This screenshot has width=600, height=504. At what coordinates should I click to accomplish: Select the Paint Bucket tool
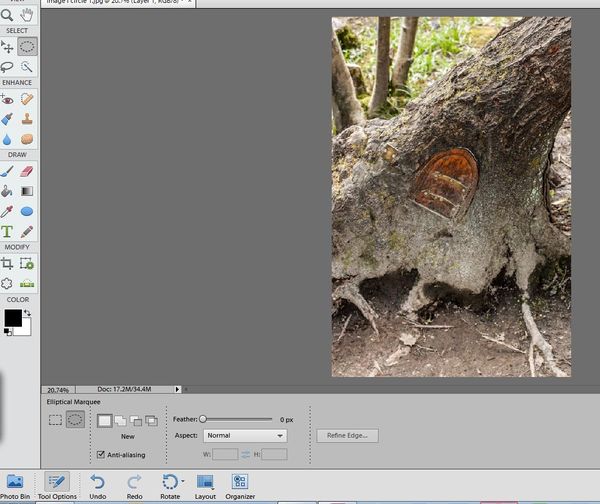(x=7, y=191)
